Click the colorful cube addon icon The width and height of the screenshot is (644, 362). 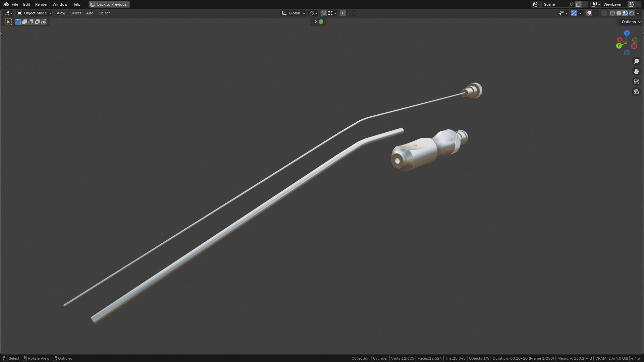321,22
